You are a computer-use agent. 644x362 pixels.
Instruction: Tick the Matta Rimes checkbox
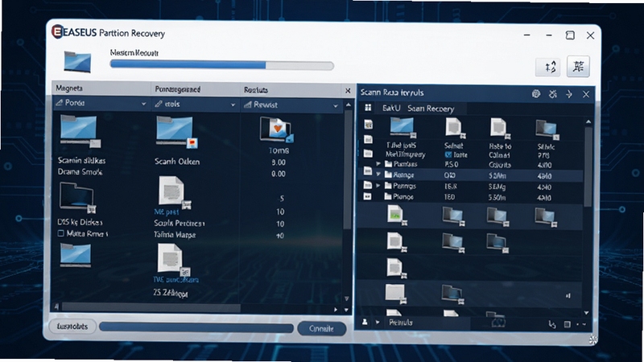coord(61,233)
